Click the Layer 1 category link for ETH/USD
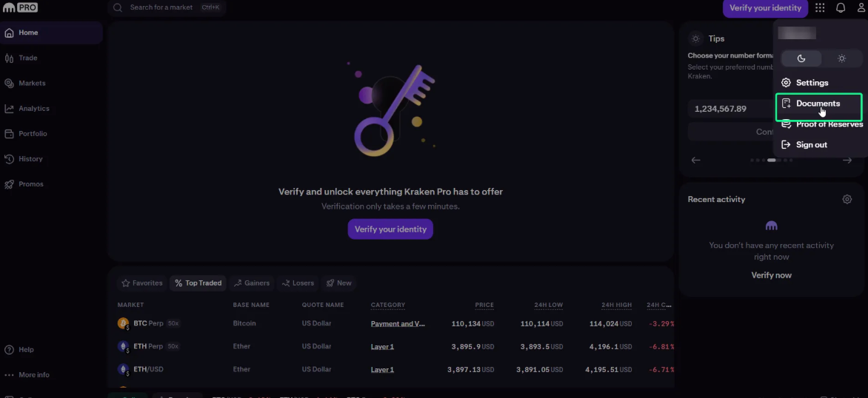 point(382,369)
